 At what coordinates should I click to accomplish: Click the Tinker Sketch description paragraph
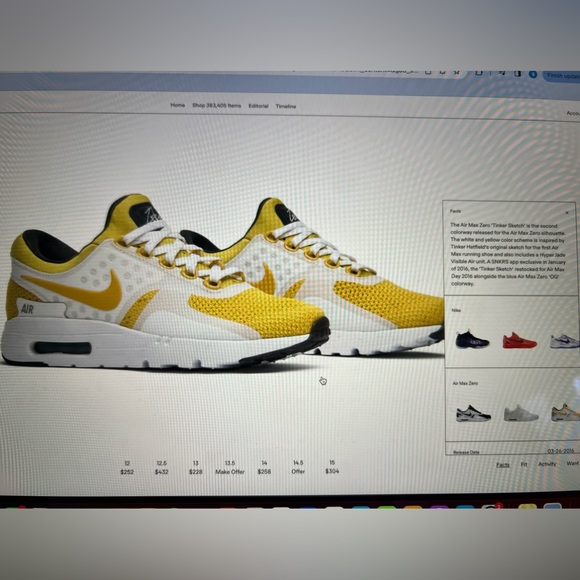(x=508, y=254)
